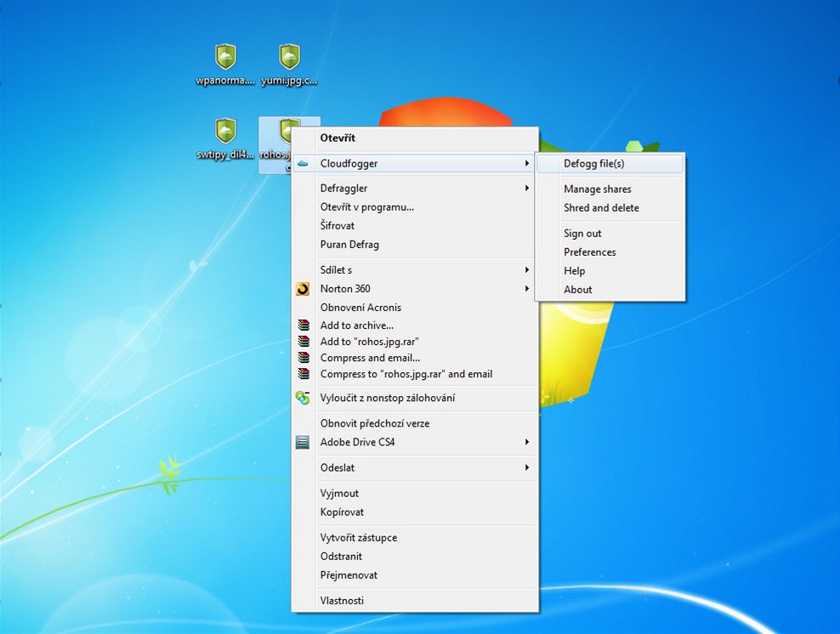Expand the Odeslat submenu arrow
This screenshot has height=634, width=840.
pos(527,467)
